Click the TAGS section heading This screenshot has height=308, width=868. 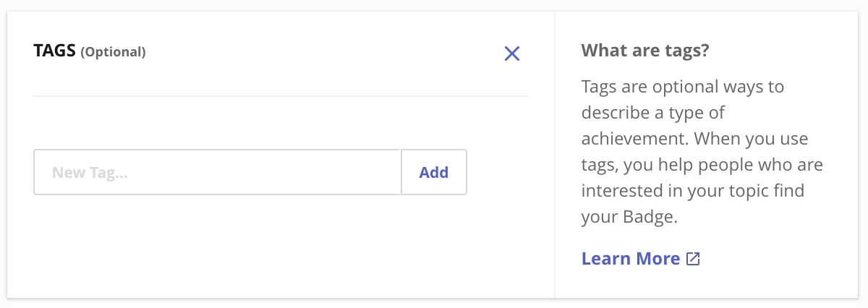coord(55,51)
